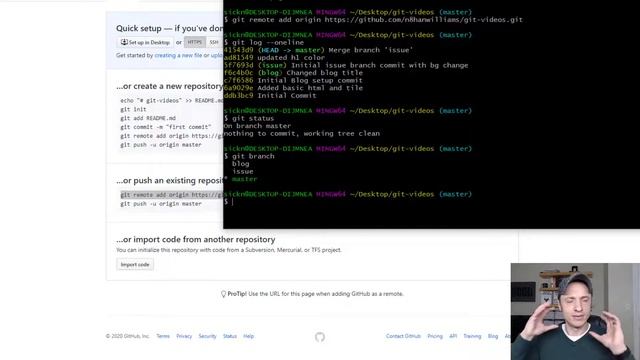Click terminal log line 'Changed blog title'
This screenshot has width=640, height=360.
(293, 73)
